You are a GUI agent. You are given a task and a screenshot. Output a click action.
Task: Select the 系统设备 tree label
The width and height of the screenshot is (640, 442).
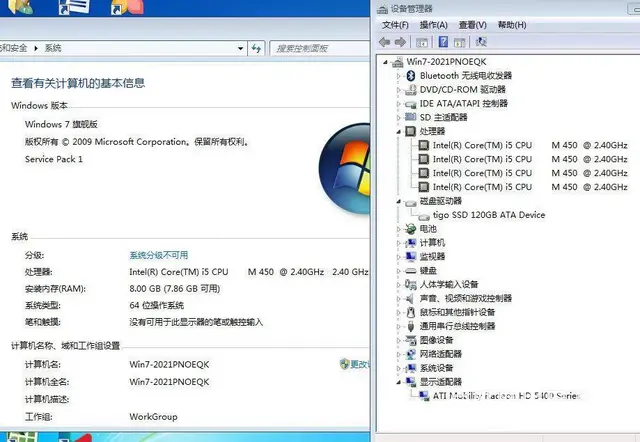point(436,368)
